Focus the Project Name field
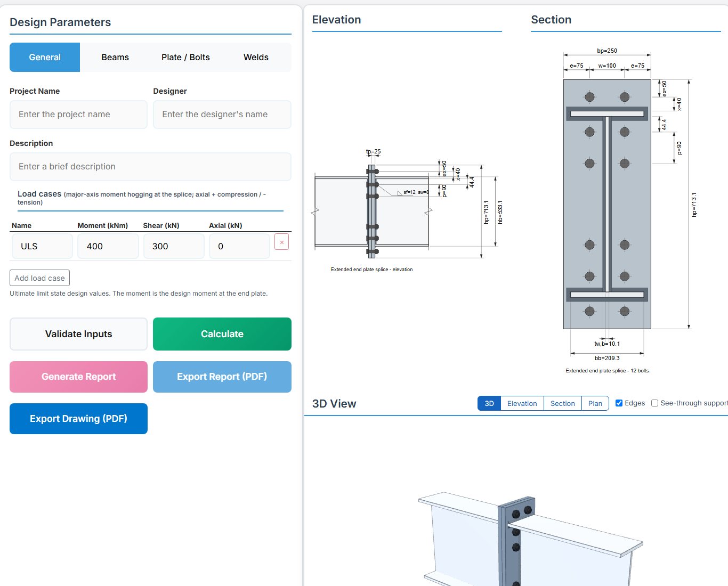This screenshot has height=586, width=728. click(x=78, y=115)
